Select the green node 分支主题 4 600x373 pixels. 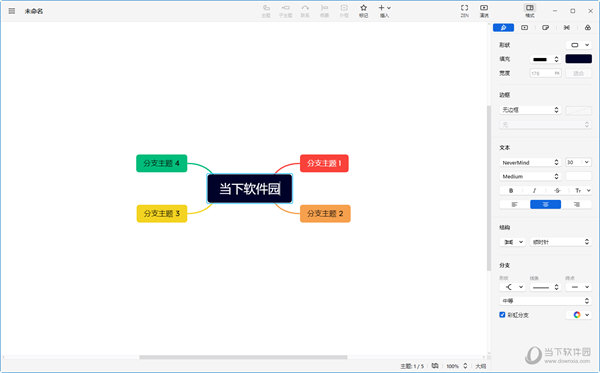161,163
